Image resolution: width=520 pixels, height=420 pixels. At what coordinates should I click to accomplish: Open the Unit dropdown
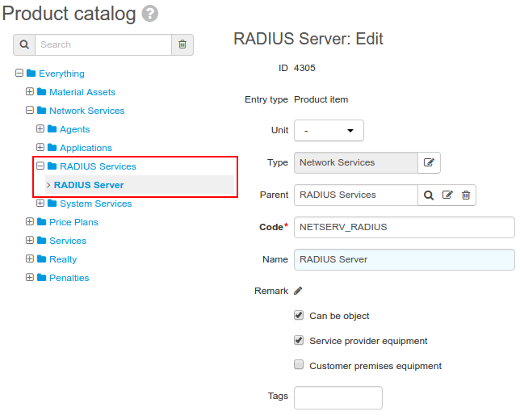click(329, 130)
